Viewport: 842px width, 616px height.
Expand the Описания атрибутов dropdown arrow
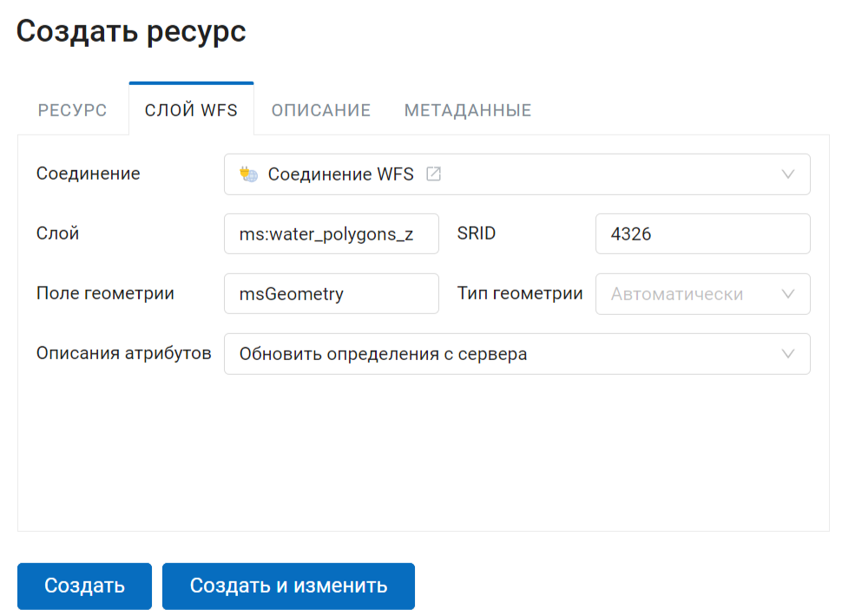click(x=788, y=354)
